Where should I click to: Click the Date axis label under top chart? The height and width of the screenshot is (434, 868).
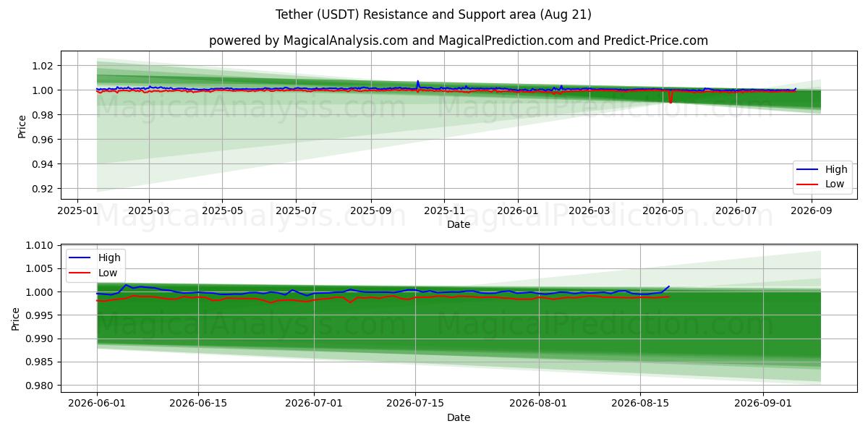[x=459, y=224]
